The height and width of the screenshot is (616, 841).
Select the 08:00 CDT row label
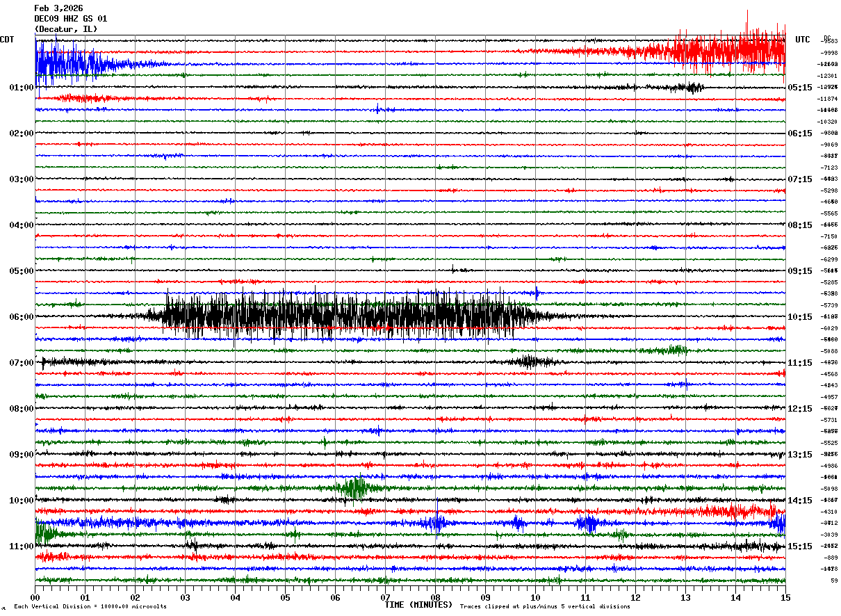[22, 409]
